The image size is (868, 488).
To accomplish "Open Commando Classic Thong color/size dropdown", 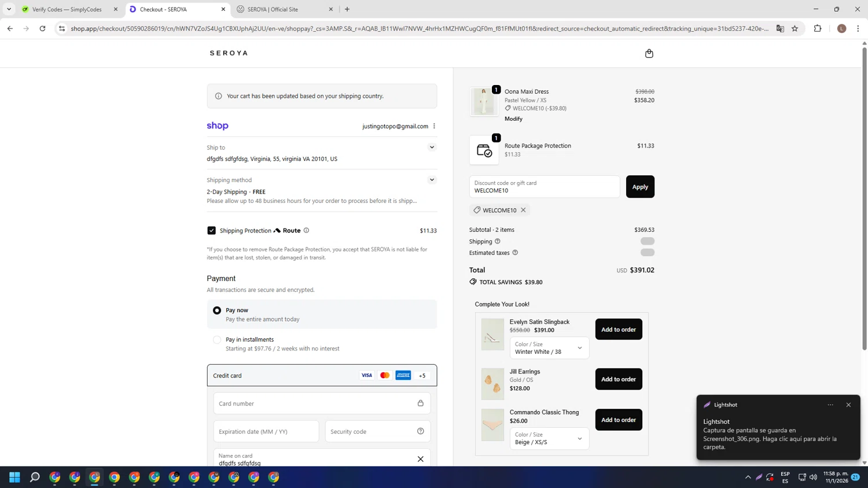I will click(549, 438).
